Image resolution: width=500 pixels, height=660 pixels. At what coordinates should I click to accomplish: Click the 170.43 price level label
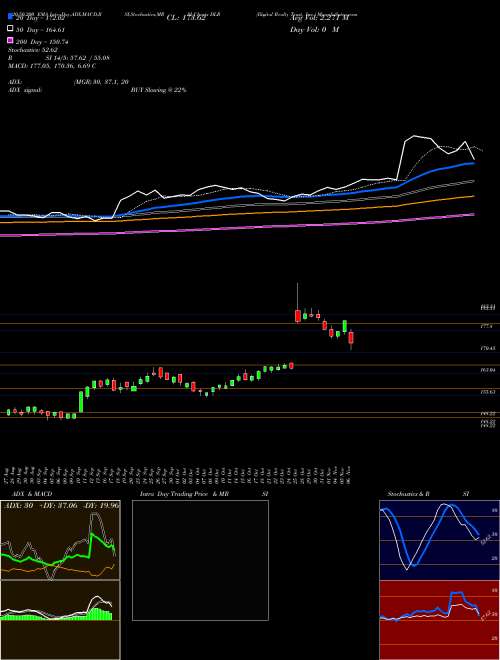[490, 348]
